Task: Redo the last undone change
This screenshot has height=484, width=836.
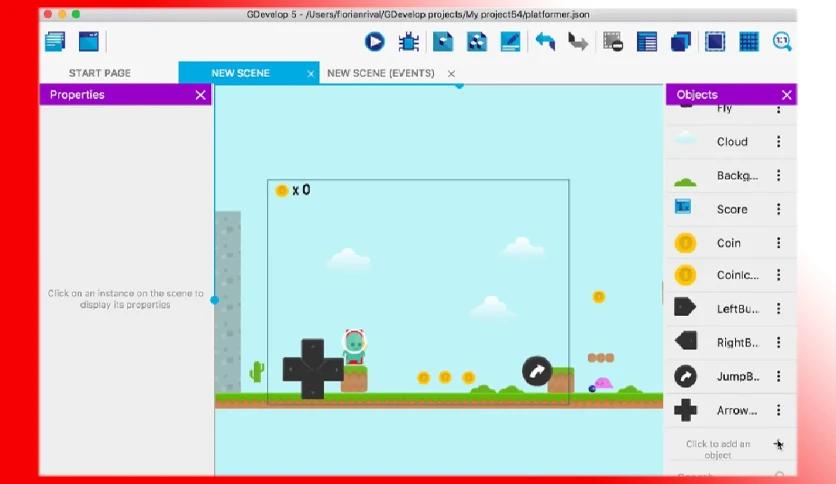Action: pos(578,42)
